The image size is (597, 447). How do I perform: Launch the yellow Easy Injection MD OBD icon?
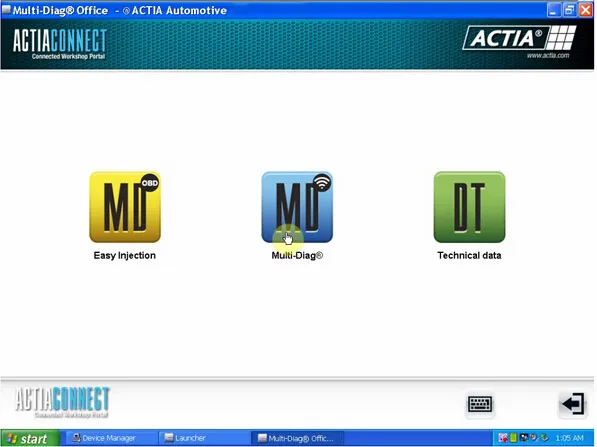coord(125,207)
